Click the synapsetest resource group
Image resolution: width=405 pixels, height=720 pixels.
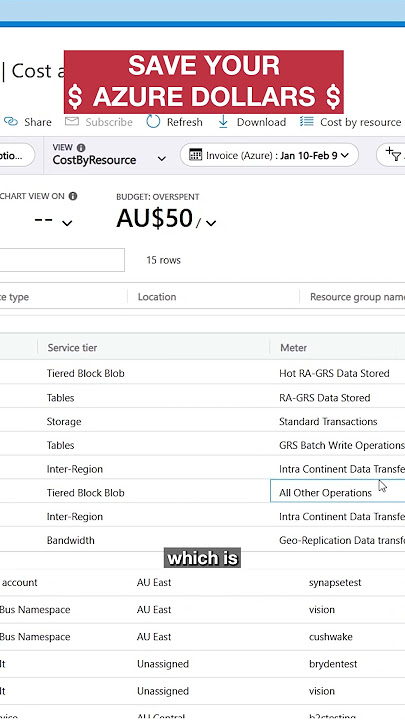coord(335,582)
